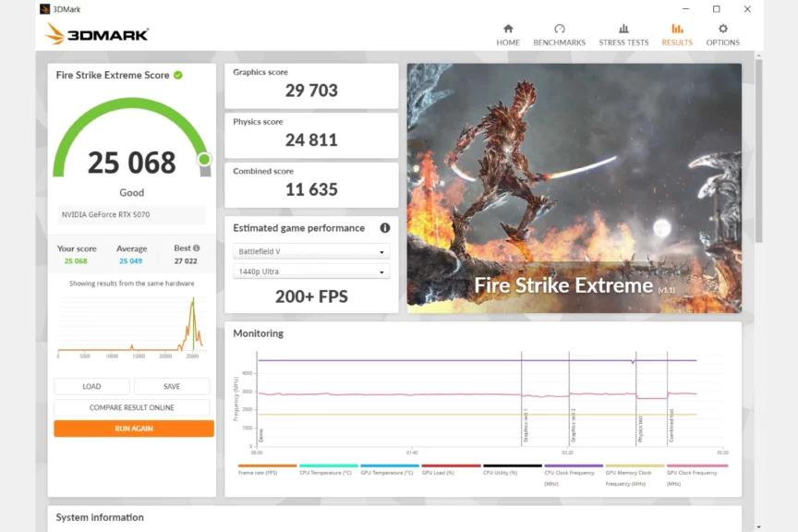The width and height of the screenshot is (798, 532).
Task: Switch to the Results tab
Action: point(677,35)
